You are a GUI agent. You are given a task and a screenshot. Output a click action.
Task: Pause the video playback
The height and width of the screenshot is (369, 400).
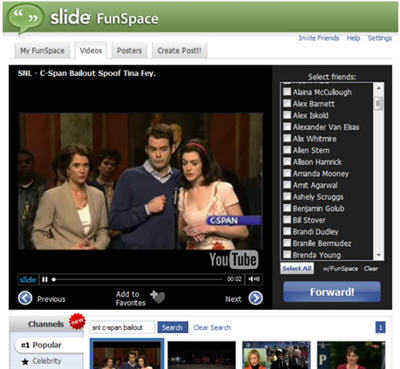pyautogui.click(x=45, y=279)
